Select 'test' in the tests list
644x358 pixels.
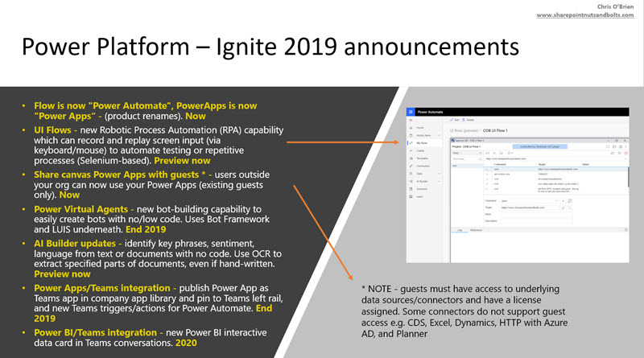point(468,166)
